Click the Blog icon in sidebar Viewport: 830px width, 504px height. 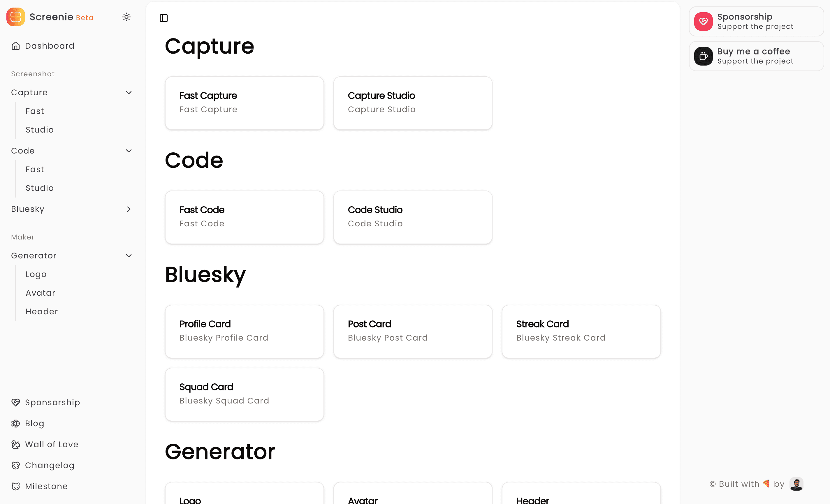click(x=15, y=423)
